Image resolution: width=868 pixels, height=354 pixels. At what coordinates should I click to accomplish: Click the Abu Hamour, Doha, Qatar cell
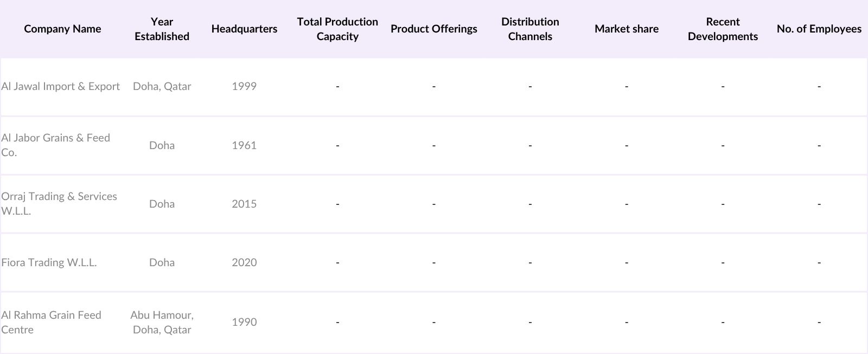162,322
